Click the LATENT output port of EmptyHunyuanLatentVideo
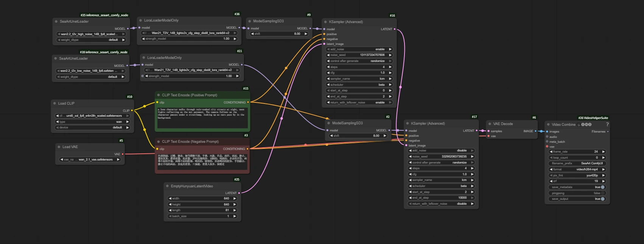The width and height of the screenshot is (644, 244). click(239, 193)
